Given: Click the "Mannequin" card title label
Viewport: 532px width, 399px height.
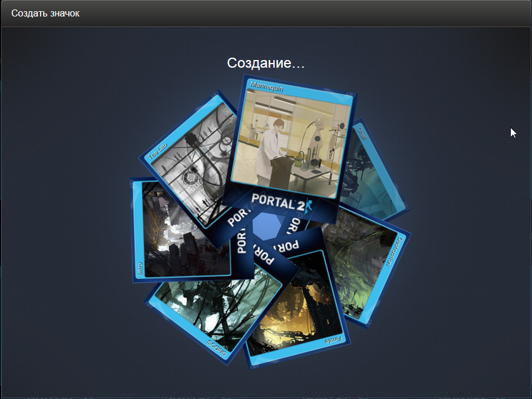Looking at the screenshot, I should pyautogui.click(x=267, y=87).
